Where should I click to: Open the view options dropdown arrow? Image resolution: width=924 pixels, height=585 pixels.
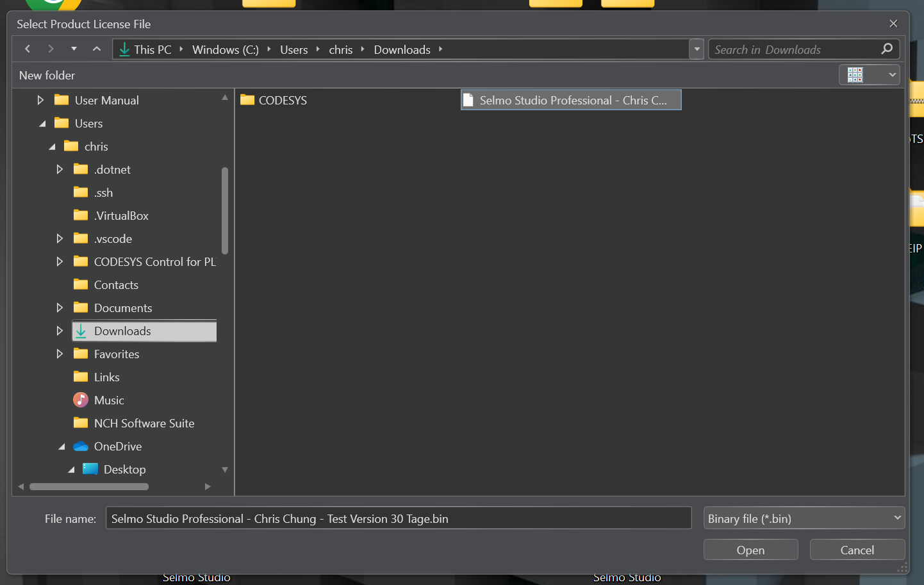pyautogui.click(x=893, y=75)
